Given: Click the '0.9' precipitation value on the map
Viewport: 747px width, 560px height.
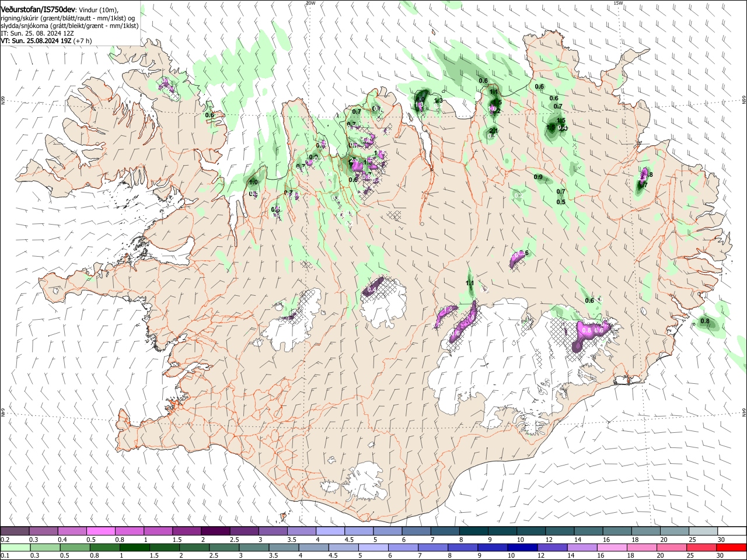Looking at the screenshot, I should coord(538,177).
